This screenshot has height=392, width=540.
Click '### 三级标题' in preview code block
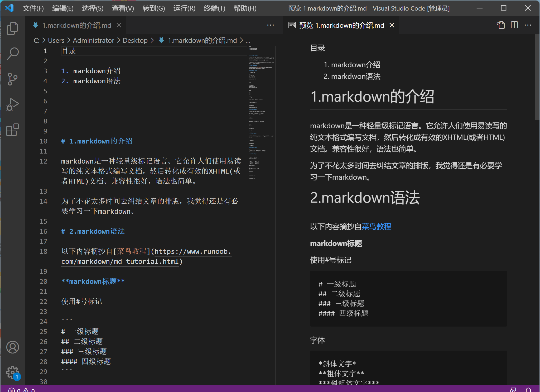pos(341,304)
